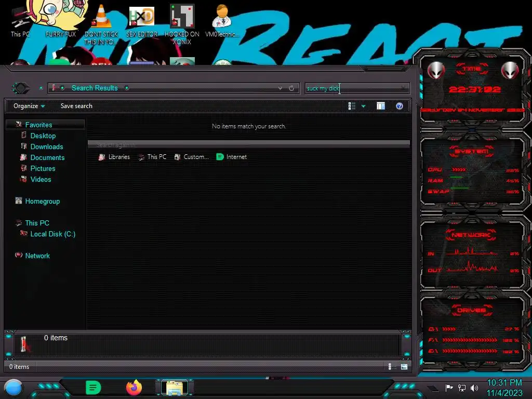Open Local Disk (C:) in sidebar
Image resolution: width=532 pixels, height=399 pixels.
tap(53, 234)
